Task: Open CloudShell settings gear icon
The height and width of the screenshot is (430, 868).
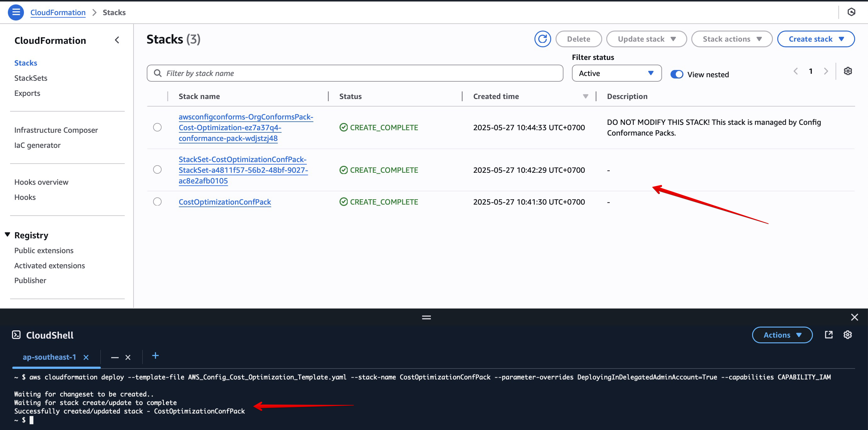Action: pos(848,334)
